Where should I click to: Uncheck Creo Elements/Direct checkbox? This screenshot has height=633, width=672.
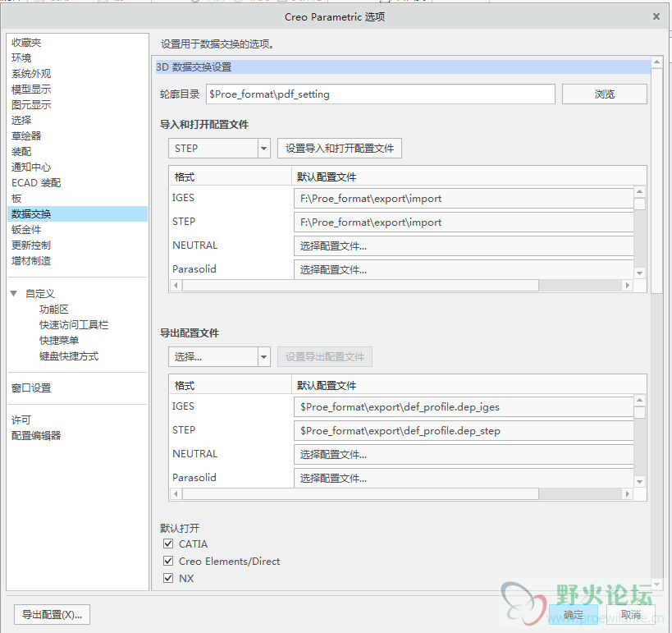[x=168, y=561]
